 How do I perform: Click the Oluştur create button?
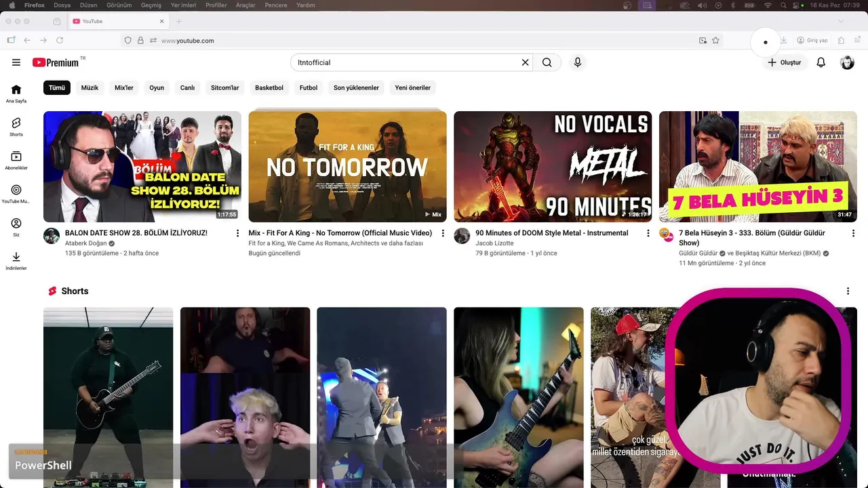point(784,62)
